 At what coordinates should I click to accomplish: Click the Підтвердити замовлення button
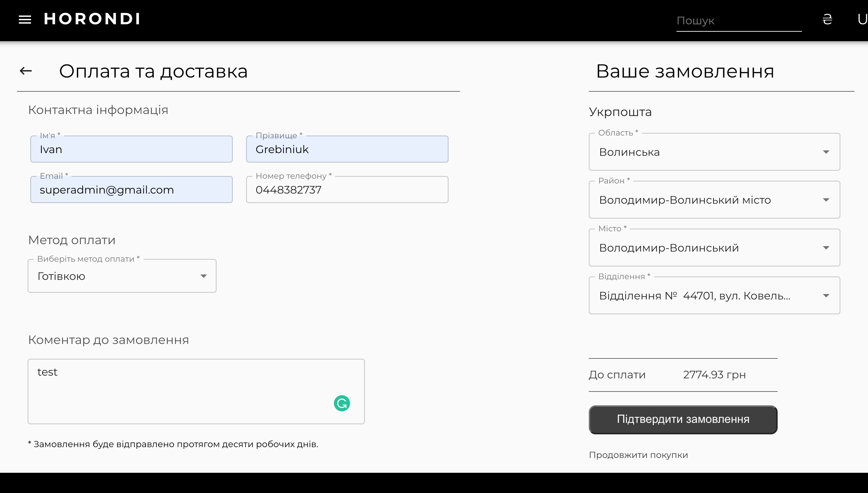(683, 419)
